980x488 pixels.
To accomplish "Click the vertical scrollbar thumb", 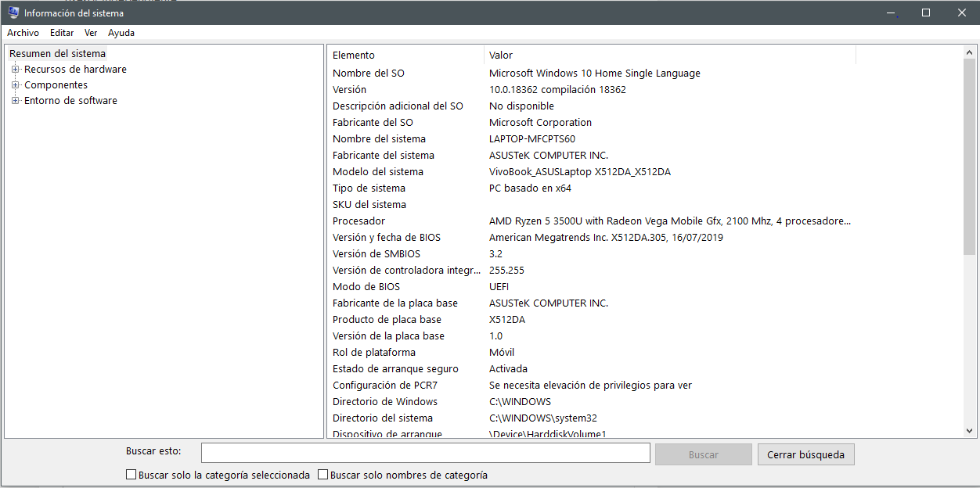I will [x=970, y=157].
